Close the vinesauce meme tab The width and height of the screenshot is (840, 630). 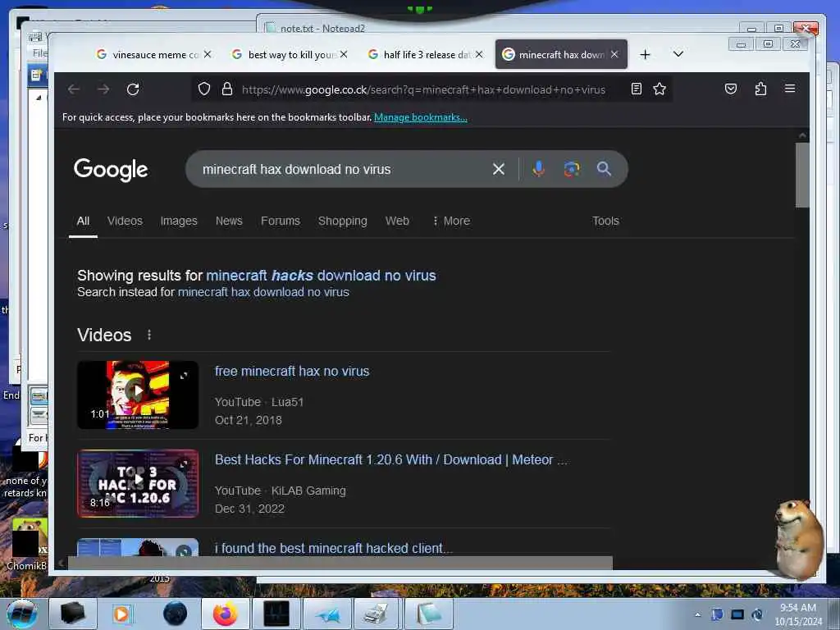coord(208,55)
